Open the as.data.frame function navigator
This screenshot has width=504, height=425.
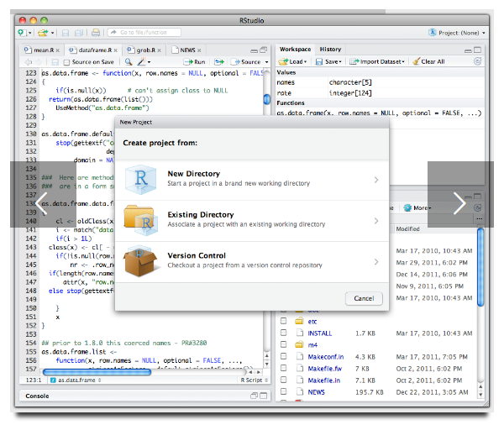coord(76,380)
